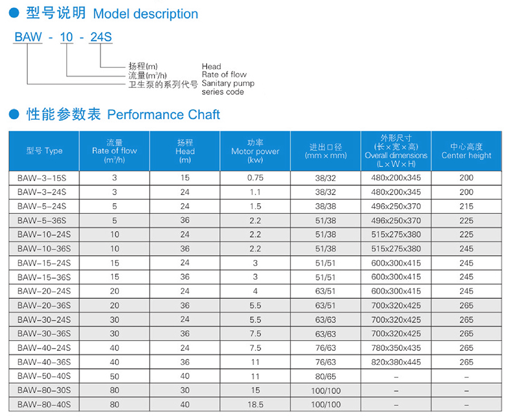Click the BAW-50-40S model cell

(44, 376)
